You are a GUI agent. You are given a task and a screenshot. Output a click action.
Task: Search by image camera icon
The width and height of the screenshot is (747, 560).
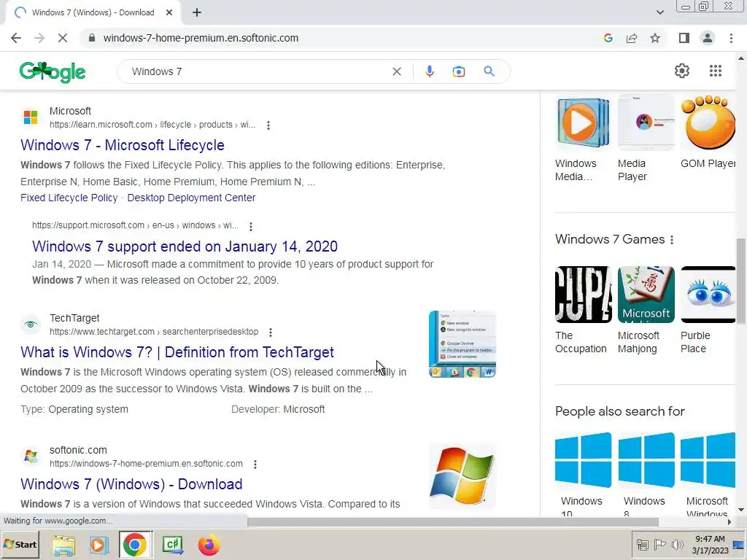pos(459,71)
